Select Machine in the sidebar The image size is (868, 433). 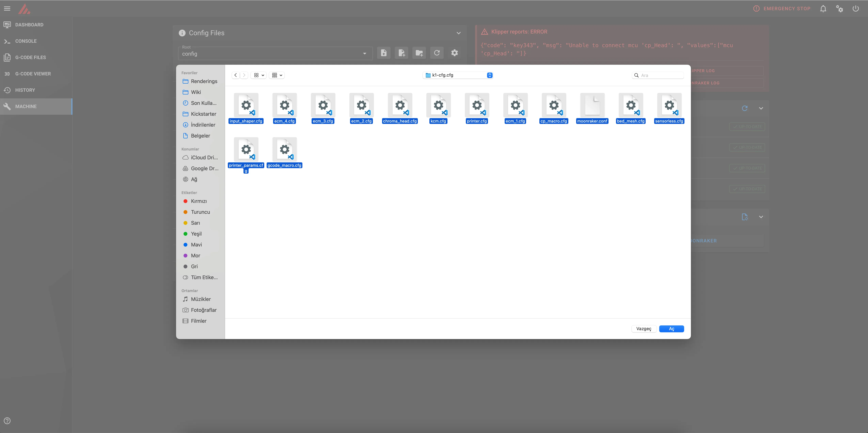[x=36, y=107]
